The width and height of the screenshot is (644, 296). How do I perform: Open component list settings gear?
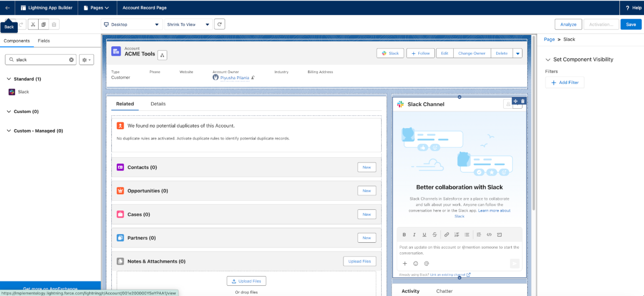coord(86,60)
